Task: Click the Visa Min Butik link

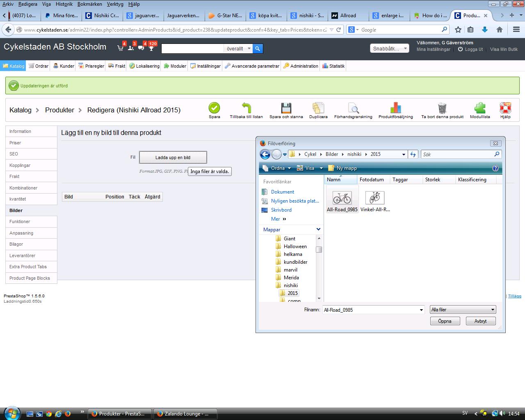Action: (504, 49)
